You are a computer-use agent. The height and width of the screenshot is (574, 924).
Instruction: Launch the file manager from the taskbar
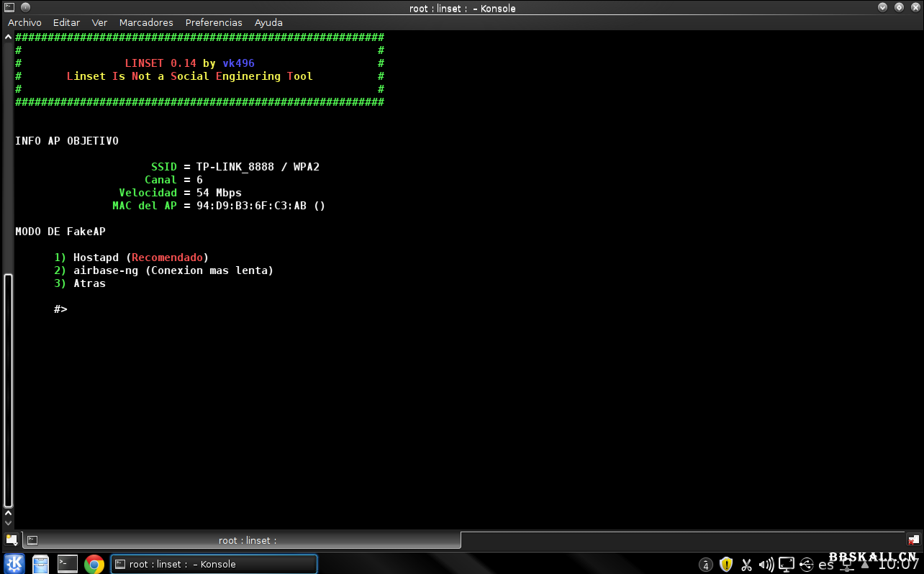pyautogui.click(x=40, y=564)
